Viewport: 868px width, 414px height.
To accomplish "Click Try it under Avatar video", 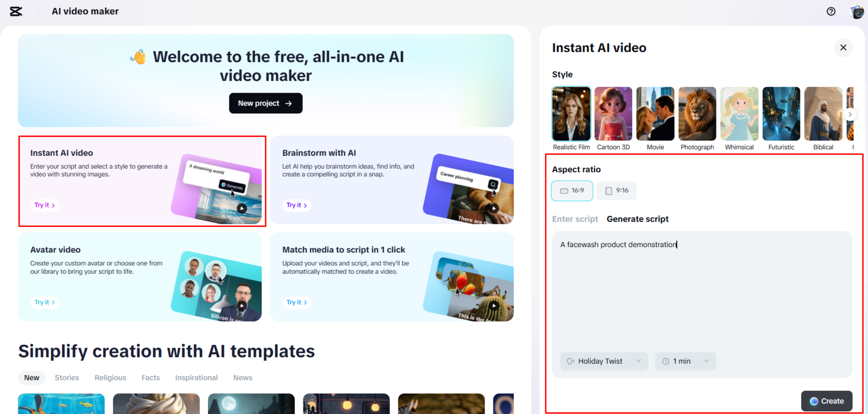I will tap(44, 302).
